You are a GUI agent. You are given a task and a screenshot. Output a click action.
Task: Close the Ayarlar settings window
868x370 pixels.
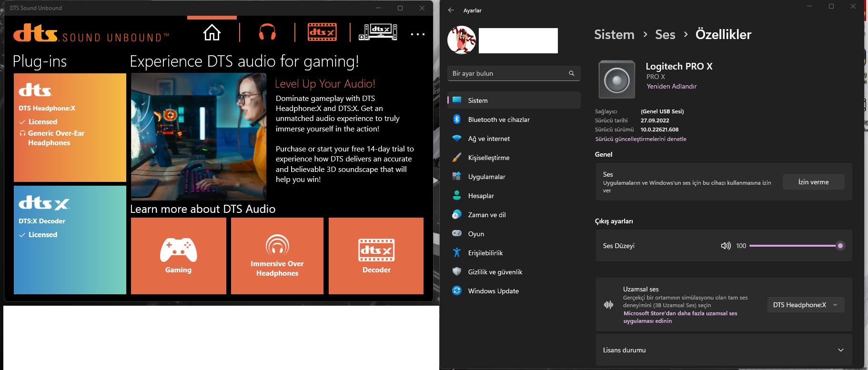853,6
